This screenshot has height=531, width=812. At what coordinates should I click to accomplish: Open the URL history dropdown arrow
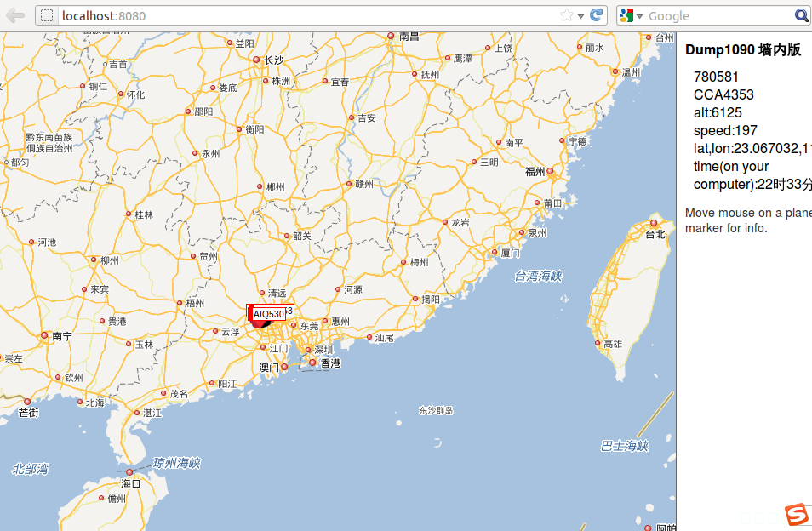pyautogui.click(x=581, y=16)
